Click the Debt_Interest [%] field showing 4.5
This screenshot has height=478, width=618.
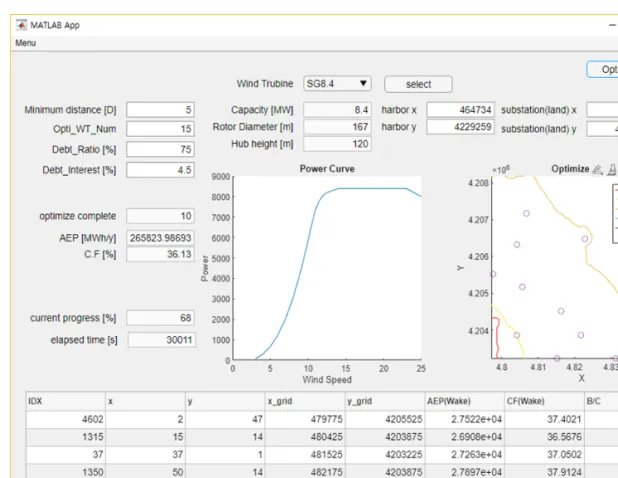coord(160,170)
